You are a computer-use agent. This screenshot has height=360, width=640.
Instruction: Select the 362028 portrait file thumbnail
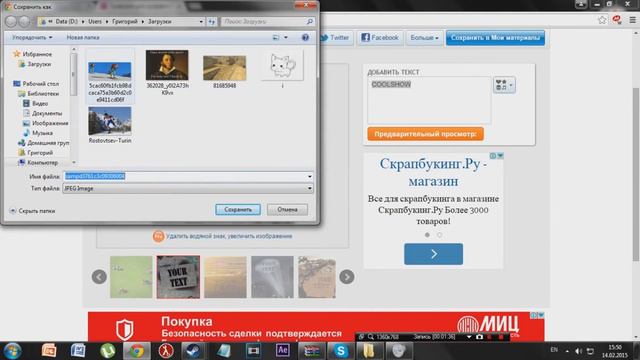coord(167,65)
